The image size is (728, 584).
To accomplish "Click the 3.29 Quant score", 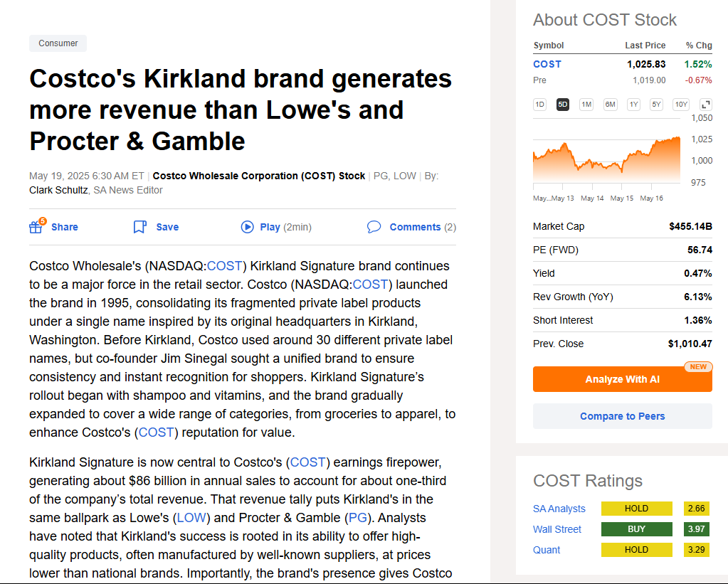I will (x=697, y=550).
